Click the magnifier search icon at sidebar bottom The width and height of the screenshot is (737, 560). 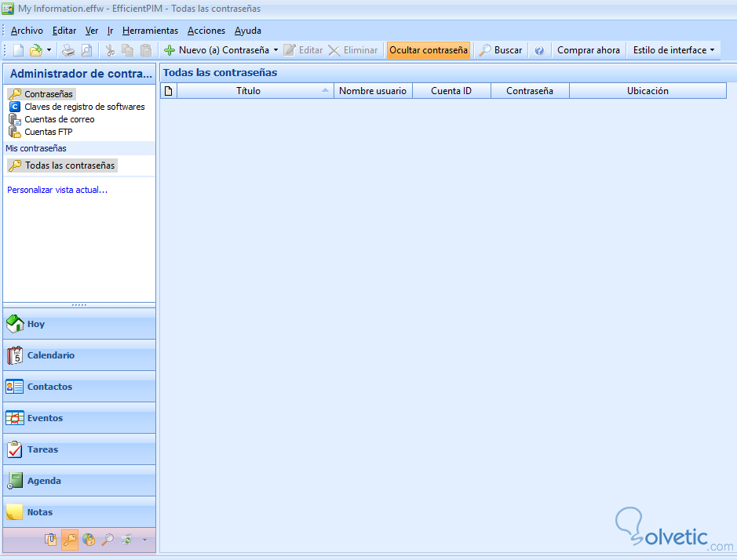(108, 540)
